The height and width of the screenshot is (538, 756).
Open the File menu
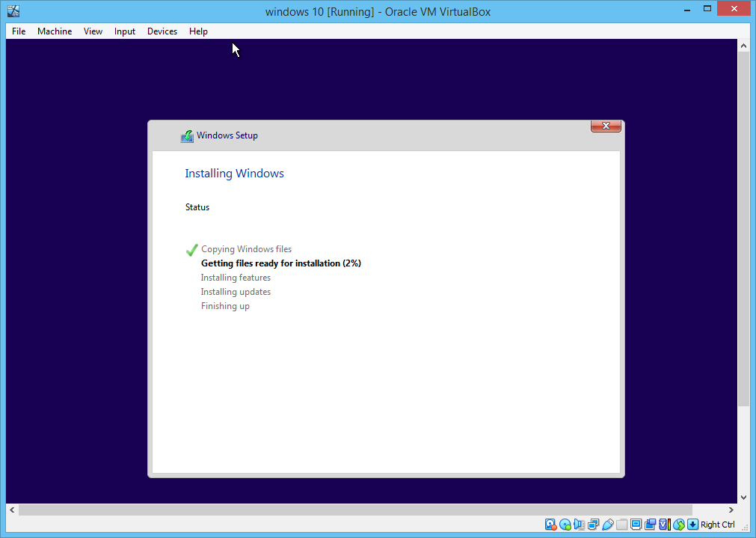pos(19,31)
